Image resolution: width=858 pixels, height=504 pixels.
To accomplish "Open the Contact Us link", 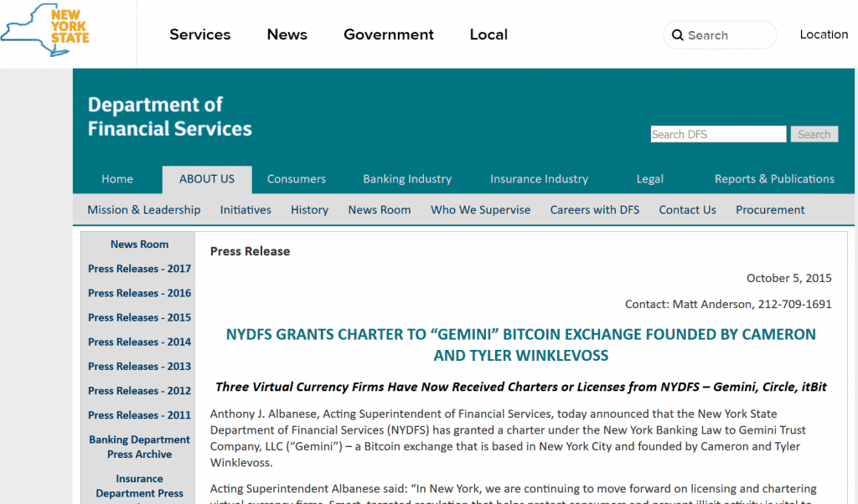I will (687, 210).
